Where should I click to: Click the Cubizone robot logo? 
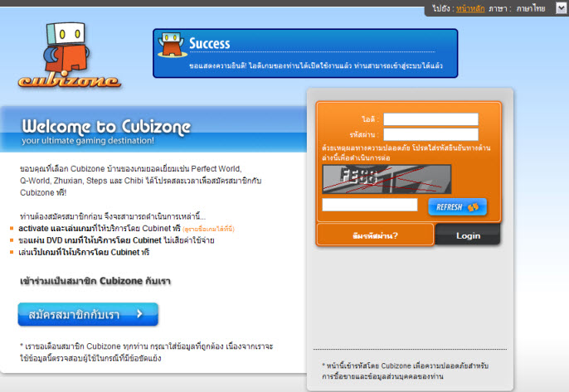tap(70, 56)
